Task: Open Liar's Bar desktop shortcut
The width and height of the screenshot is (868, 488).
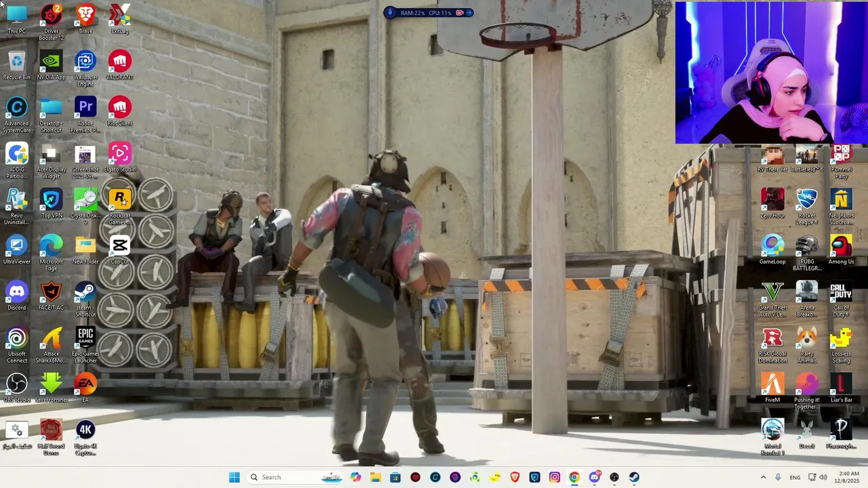Action: click(x=841, y=388)
